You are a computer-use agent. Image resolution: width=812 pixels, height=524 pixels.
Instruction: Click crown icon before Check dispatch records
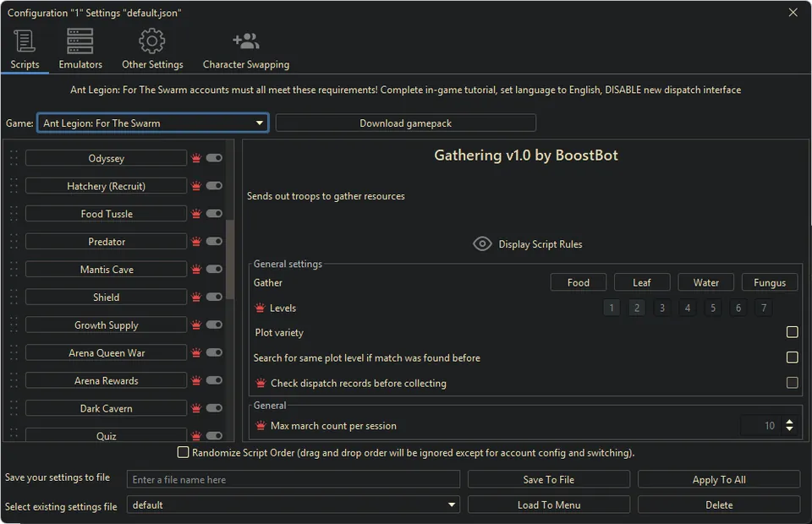261,384
